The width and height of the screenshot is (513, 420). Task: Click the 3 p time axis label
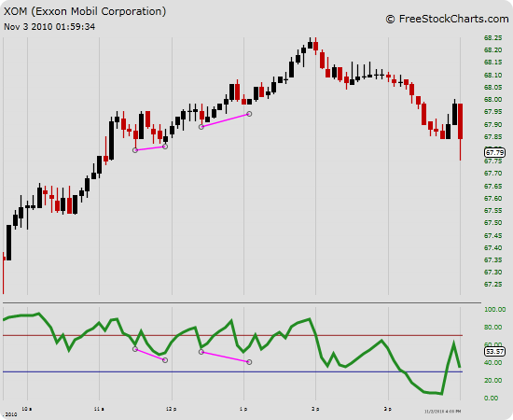click(x=388, y=409)
